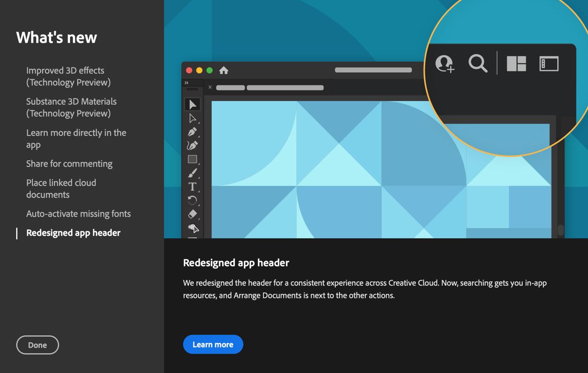Select the Selection arrow tool
This screenshot has width=588, height=373.
(192, 105)
